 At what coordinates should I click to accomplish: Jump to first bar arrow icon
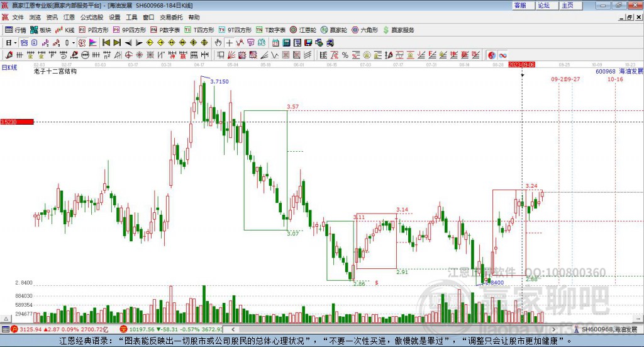[106, 43]
